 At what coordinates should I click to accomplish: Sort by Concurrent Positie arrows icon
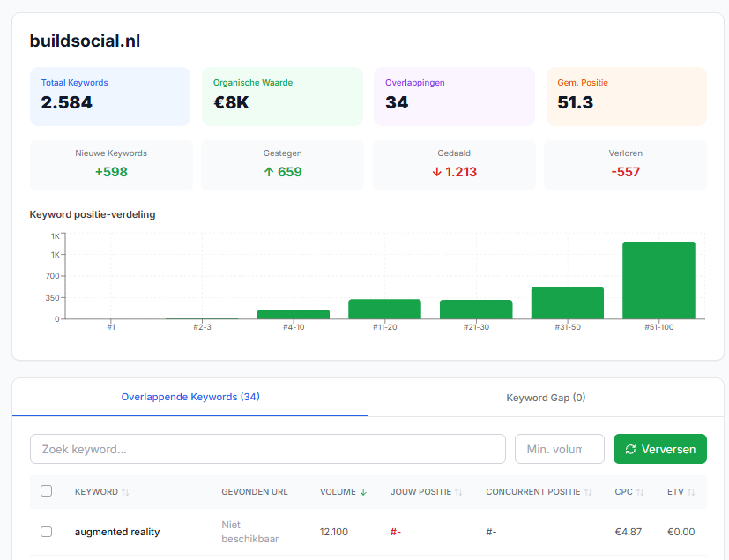click(588, 492)
